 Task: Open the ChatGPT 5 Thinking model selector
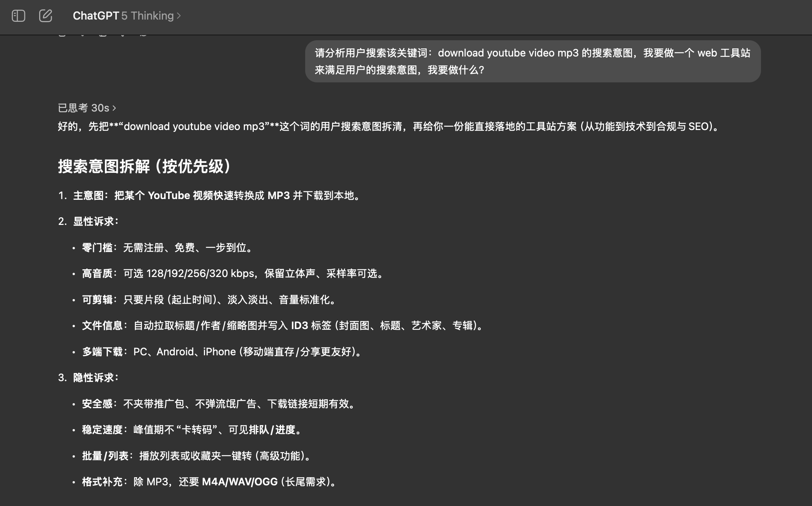[126, 16]
